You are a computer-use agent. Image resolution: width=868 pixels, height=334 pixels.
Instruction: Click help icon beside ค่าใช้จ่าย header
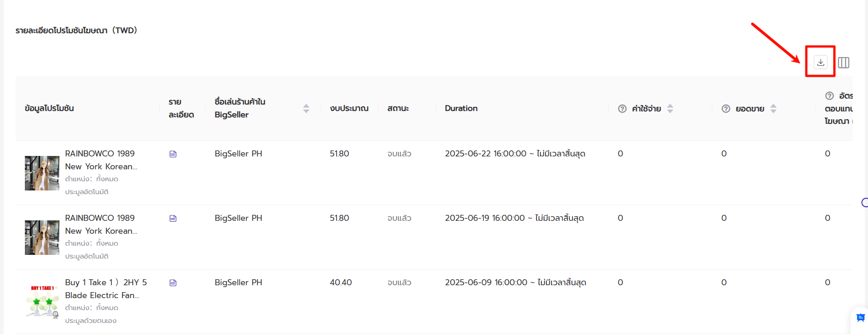(x=622, y=109)
